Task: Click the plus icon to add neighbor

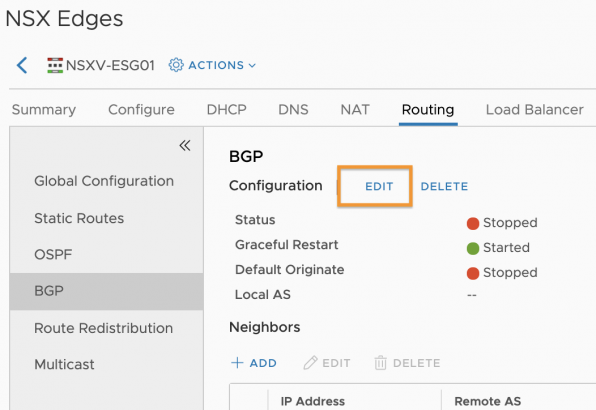Action: pos(237,363)
